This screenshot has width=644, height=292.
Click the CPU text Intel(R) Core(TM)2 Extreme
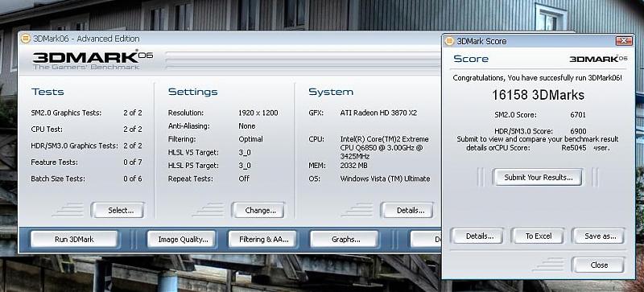[x=385, y=139]
